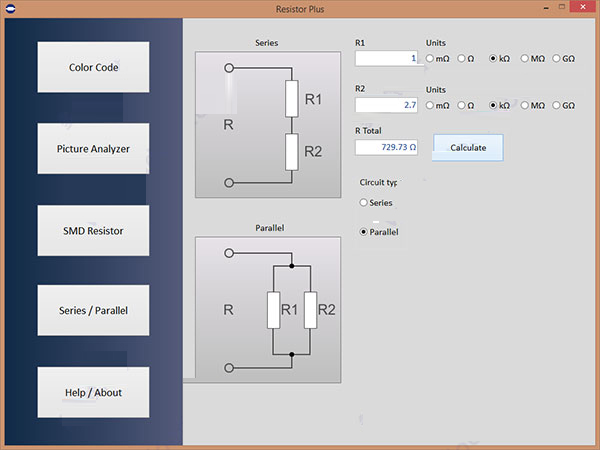Open Help / About
This screenshot has width=600, height=450.
(93, 392)
